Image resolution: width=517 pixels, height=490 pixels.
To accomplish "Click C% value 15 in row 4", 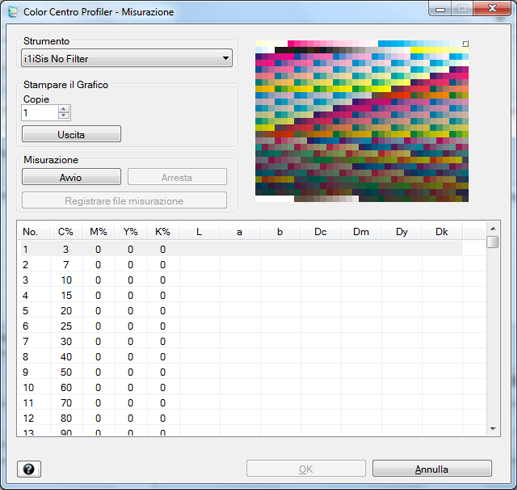I will tap(66, 295).
